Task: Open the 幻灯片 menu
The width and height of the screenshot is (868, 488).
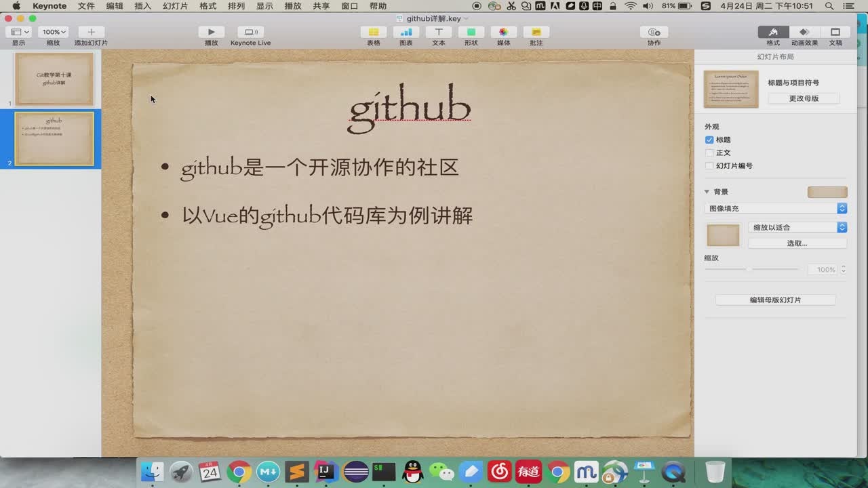Action: coord(176,6)
